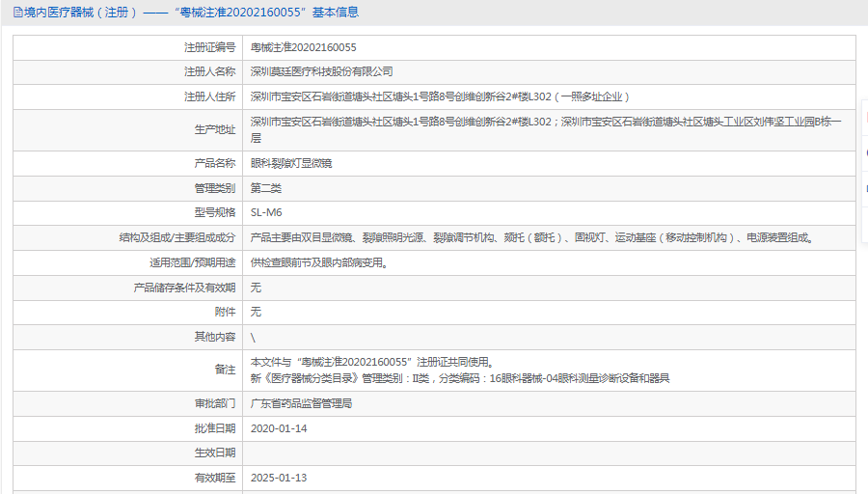Click the 有效期至 label cell
Screen dimensions: 868x494
128,478
